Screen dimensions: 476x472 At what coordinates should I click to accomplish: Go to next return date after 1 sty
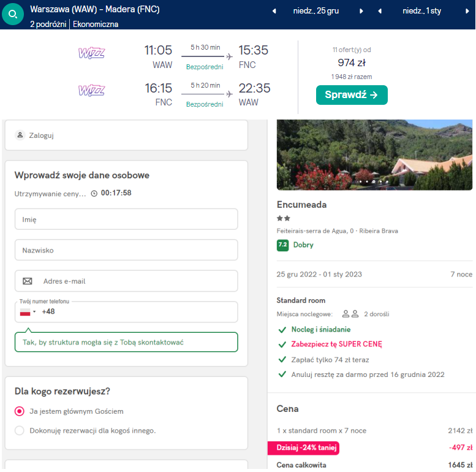point(467,11)
